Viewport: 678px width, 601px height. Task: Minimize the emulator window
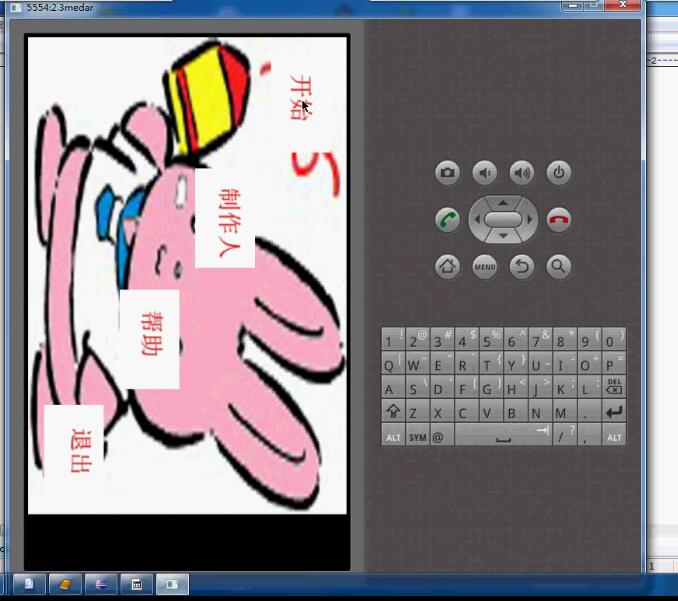pyautogui.click(x=572, y=6)
